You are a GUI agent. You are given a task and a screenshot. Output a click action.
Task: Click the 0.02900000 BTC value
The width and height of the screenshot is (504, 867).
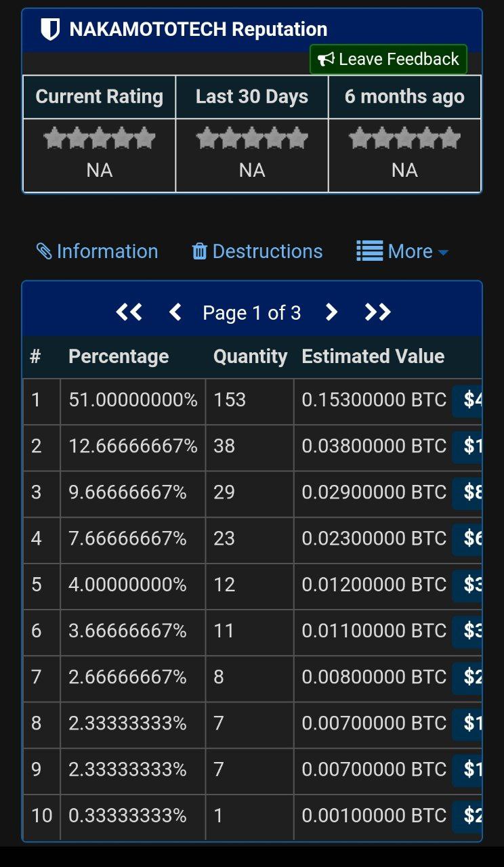374,492
